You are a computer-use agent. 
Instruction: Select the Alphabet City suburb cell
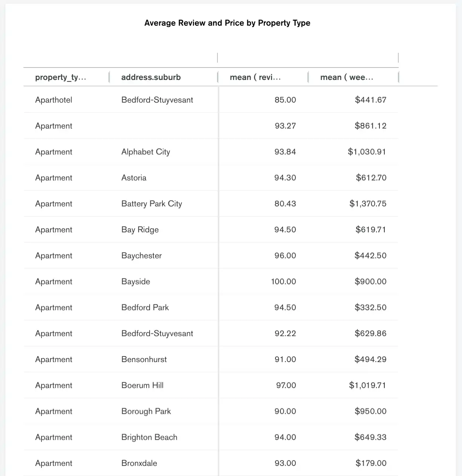coord(145,152)
